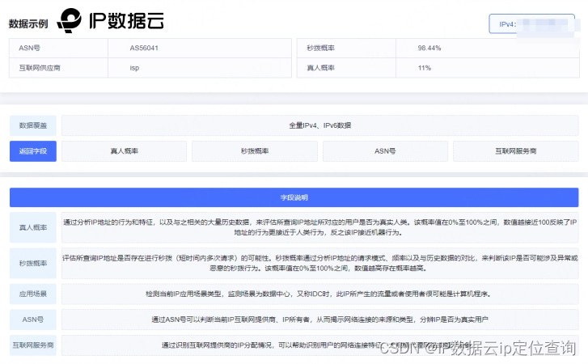The image size is (588, 364).
Task: Click the 秒拨概率 return field box
Action: (255, 151)
